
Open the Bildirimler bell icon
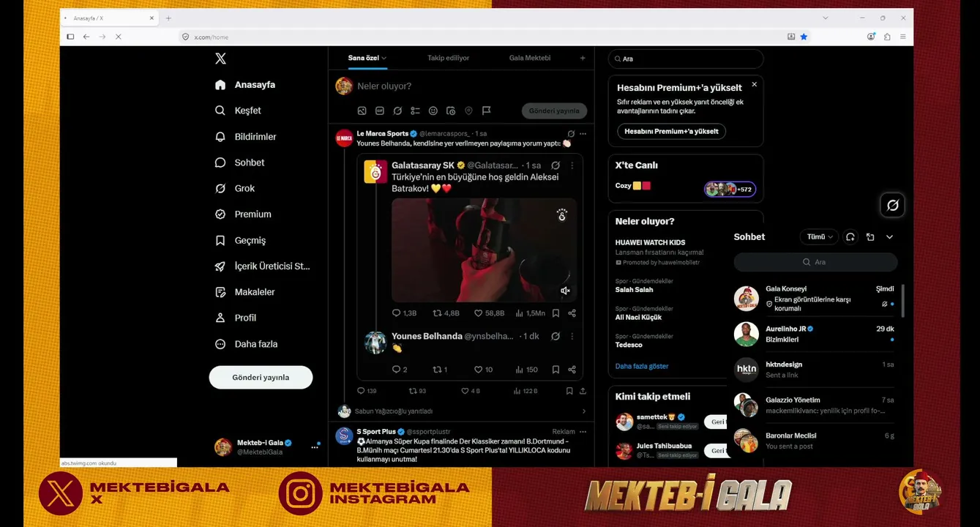click(220, 137)
